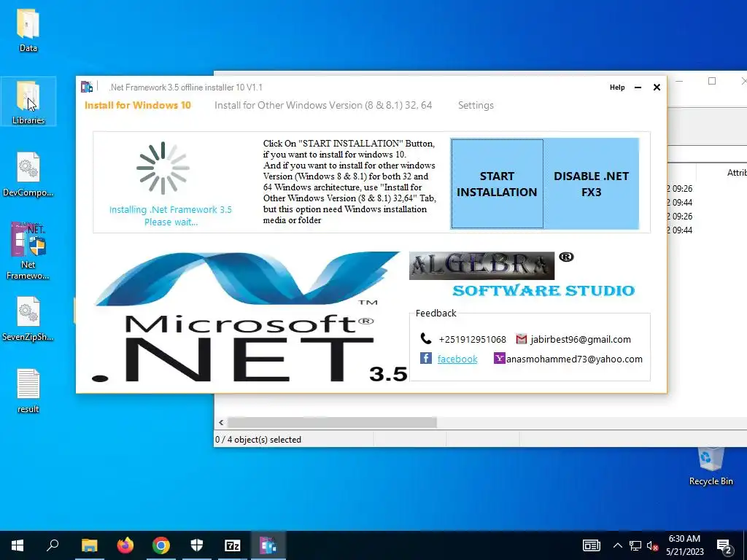Click horizontal scrollbar in background window
Viewport: 747px width, 560px height.
(332, 422)
